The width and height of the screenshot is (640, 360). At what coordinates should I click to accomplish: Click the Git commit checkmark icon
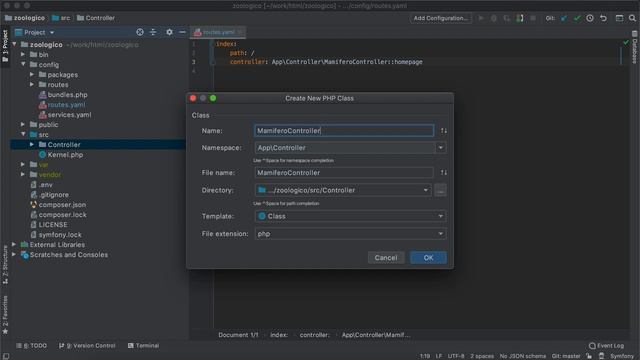click(577, 18)
